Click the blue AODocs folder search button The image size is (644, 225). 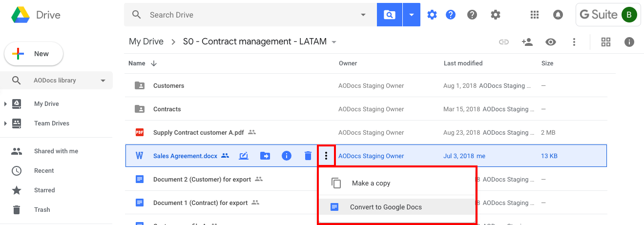tap(389, 15)
